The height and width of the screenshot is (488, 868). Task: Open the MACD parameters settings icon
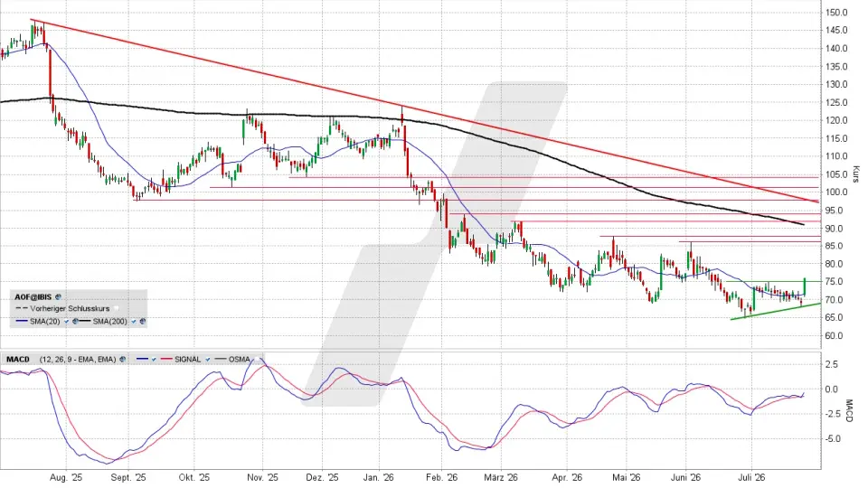[122, 359]
